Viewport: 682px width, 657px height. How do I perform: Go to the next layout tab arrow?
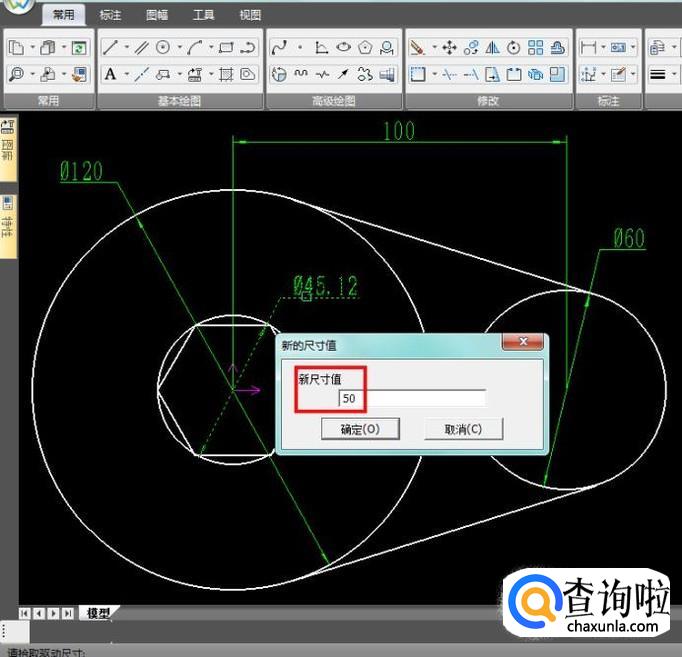53,613
